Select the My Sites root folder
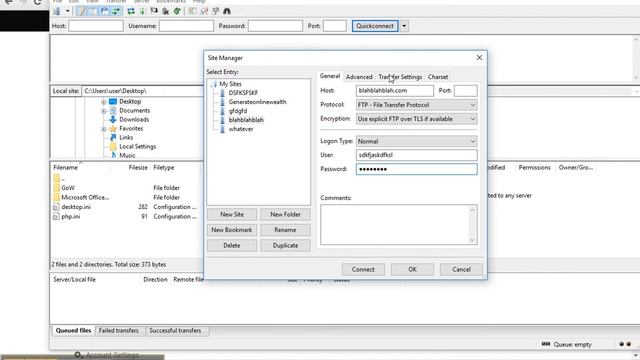 [231, 84]
